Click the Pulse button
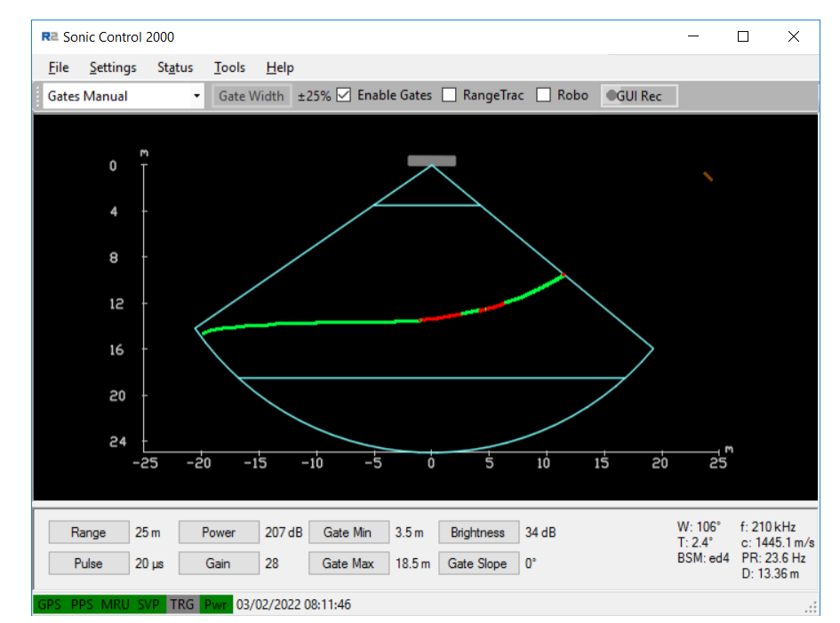Image resolution: width=840 pixels, height=623 pixels. 88,563
